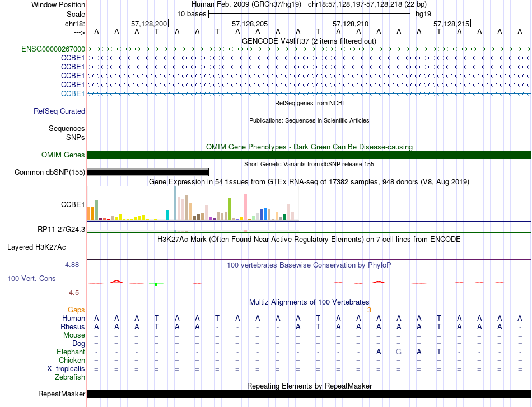Click the orange Gaps row label
The image size is (532, 407).
point(76,310)
